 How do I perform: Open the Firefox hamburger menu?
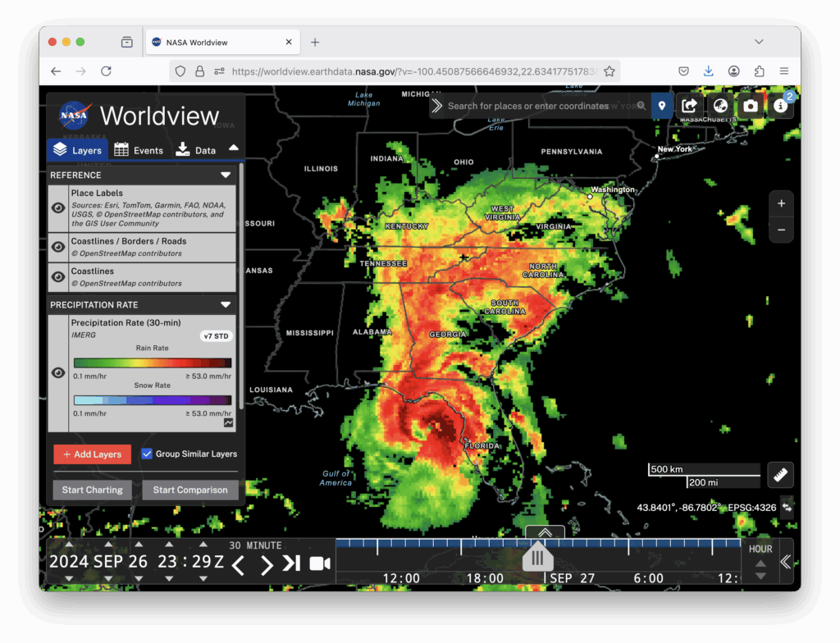click(x=784, y=71)
